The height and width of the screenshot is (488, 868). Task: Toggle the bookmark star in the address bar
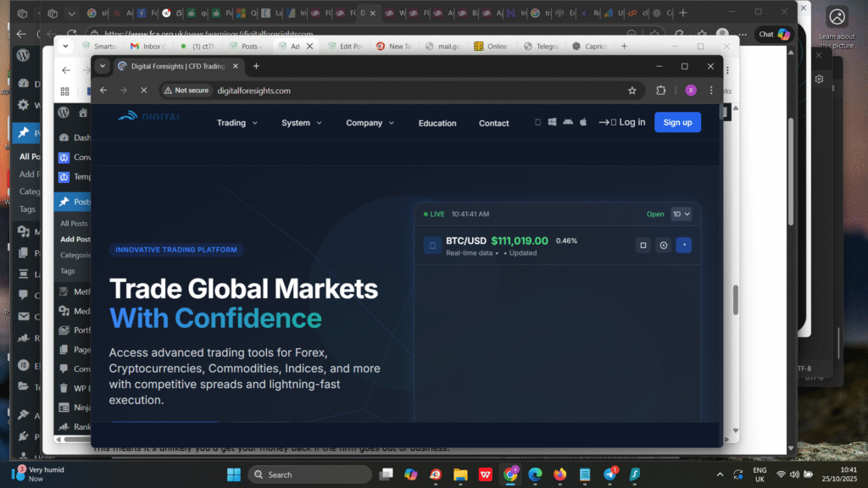[632, 90]
